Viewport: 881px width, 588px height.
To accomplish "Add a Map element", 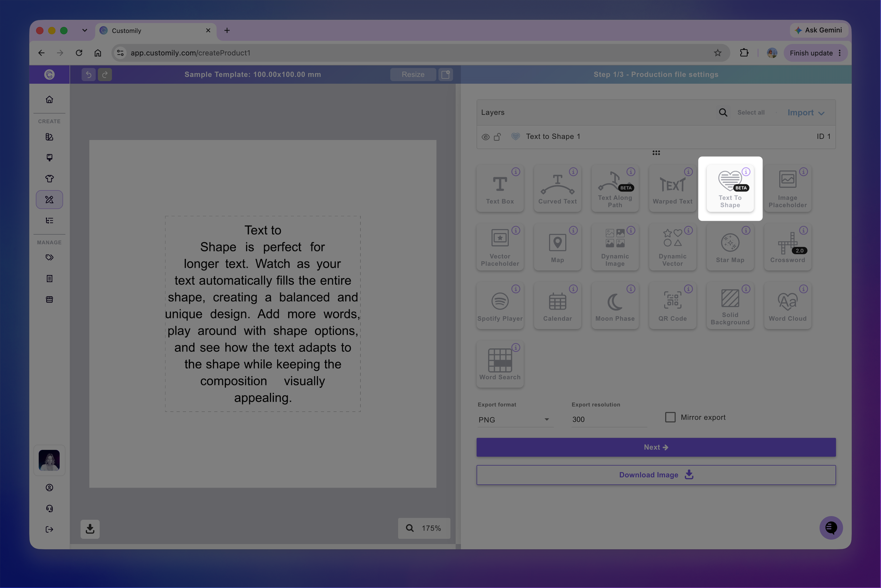I will (557, 247).
